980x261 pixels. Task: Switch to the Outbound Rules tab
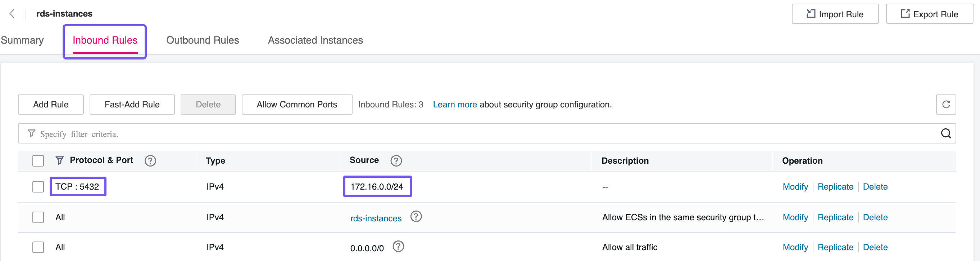[203, 40]
